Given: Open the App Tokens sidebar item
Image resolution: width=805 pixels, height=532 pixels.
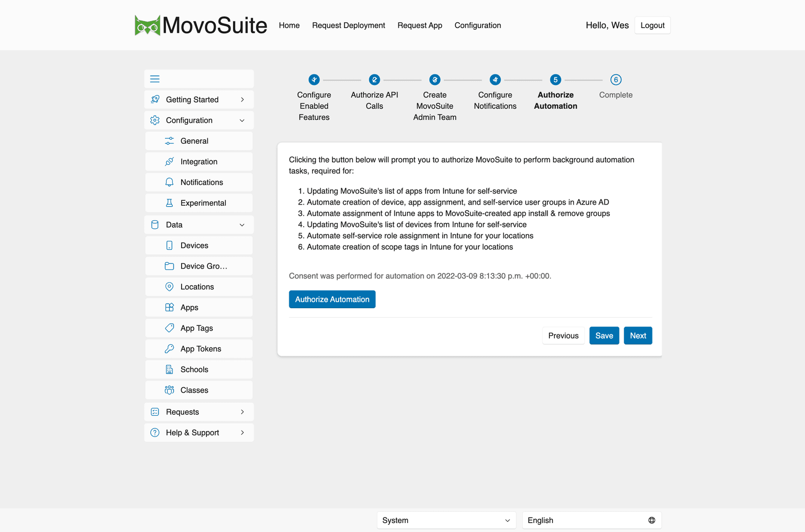Looking at the screenshot, I should 199,348.
